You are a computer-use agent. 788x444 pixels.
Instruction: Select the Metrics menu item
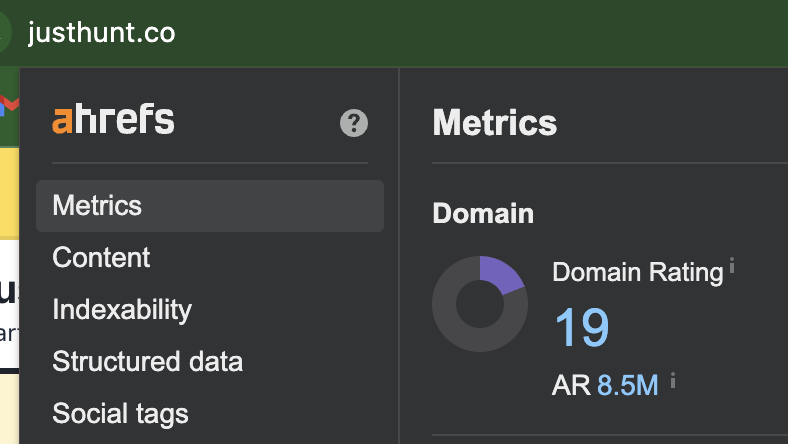click(210, 206)
